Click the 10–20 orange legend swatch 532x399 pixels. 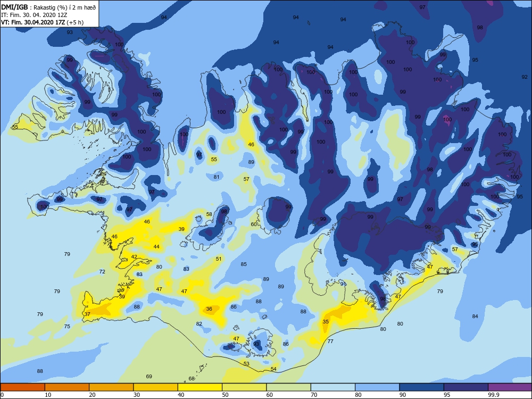click(67, 387)
